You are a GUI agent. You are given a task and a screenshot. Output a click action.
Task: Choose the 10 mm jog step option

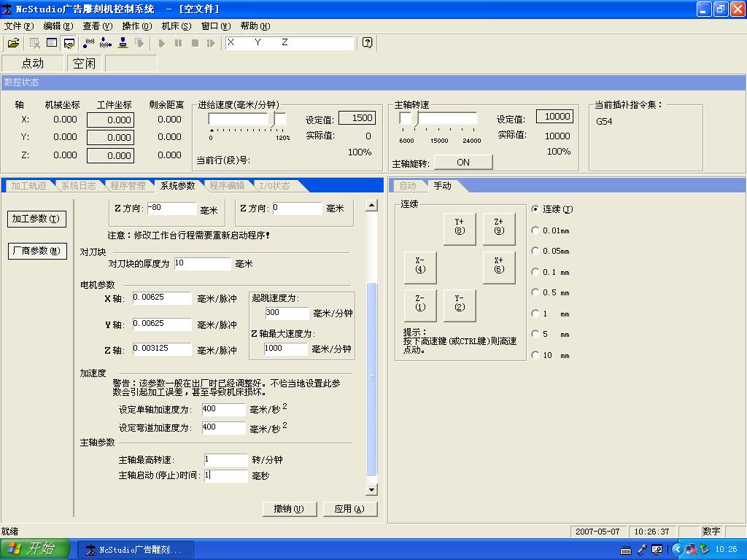[536, 356]
